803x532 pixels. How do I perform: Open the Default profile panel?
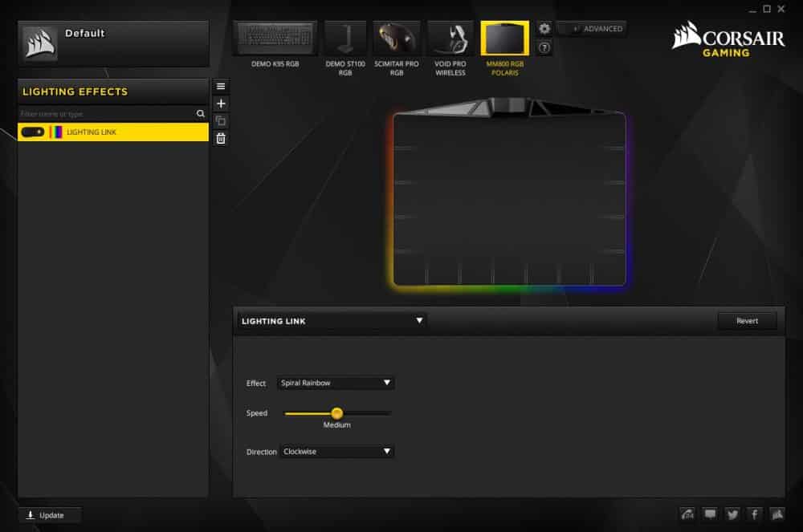click(113, 43)
